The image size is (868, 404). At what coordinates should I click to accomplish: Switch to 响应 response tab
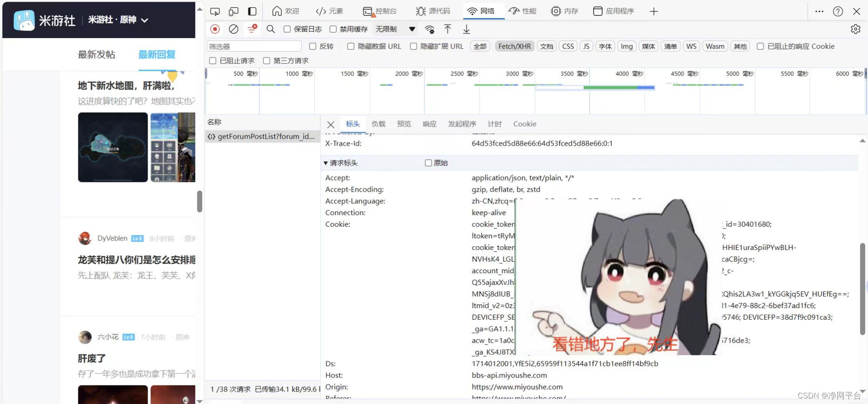point(430,124)
